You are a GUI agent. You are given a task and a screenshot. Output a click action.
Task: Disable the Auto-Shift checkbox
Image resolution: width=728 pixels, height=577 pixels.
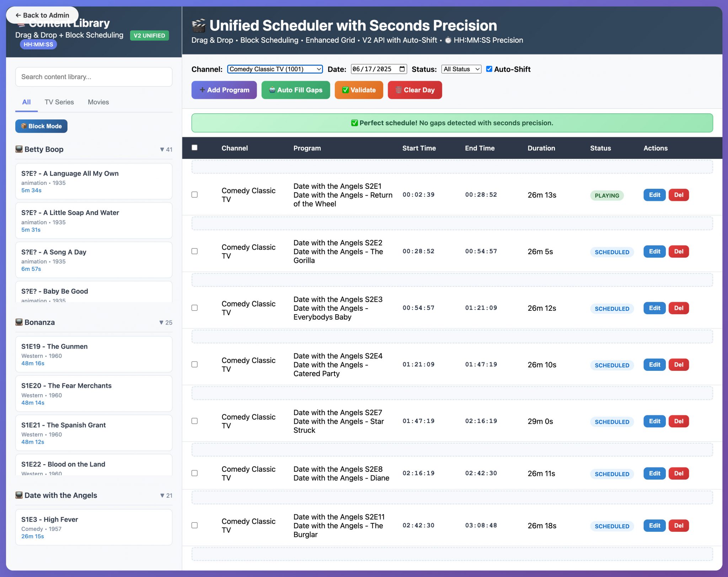[x=489, y=69]
